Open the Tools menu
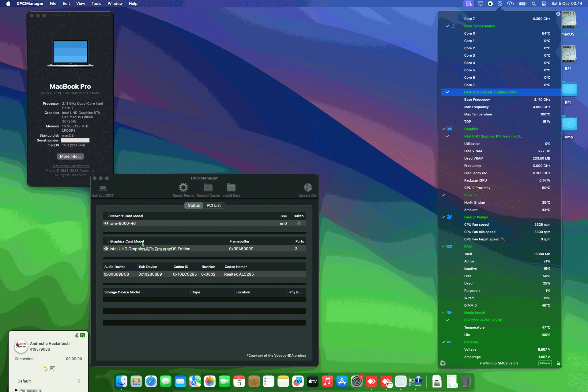Screen dimensions: 588x392 point(96,4)
